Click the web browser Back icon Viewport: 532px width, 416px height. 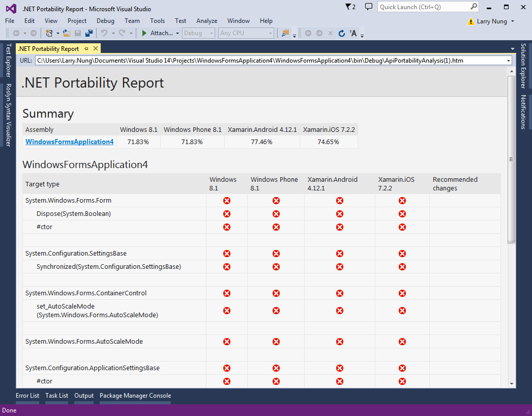[308, 33]
